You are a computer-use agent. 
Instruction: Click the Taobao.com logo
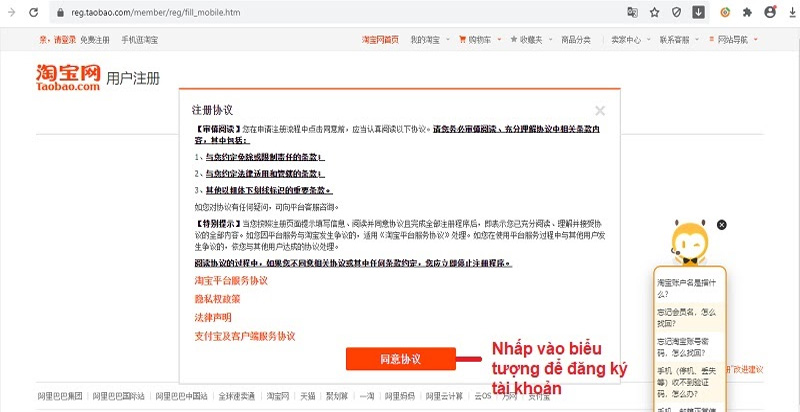[x=68, y=78]
